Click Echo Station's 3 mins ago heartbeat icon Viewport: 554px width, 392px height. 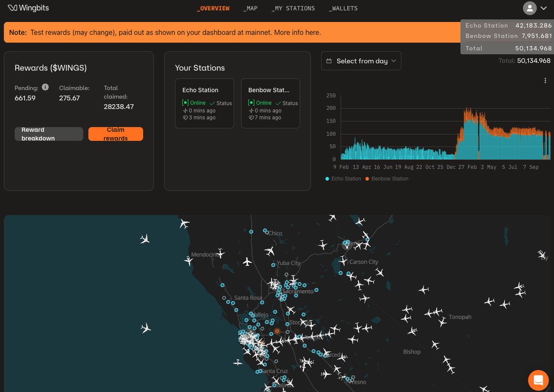185,118
